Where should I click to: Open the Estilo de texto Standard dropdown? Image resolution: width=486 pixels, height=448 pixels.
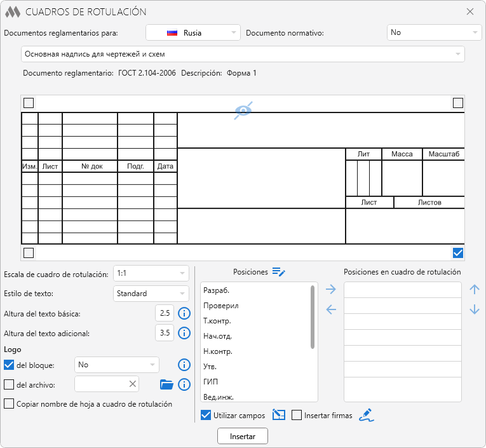tap(151, 294)
